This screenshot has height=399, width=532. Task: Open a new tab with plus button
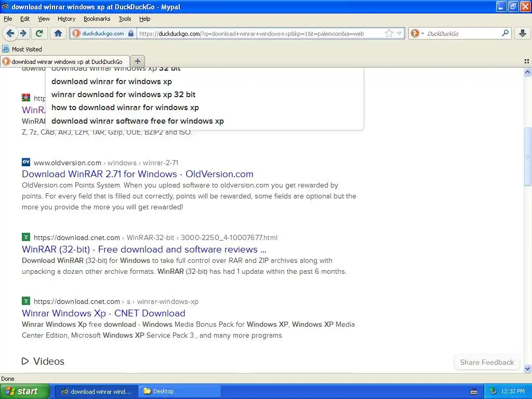(x=137, y=61)
